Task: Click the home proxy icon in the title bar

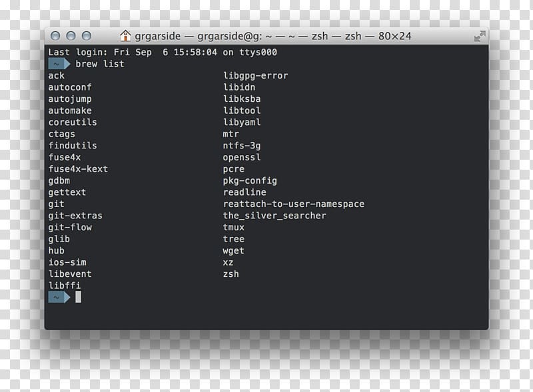Action: click(x=126, y=36)
